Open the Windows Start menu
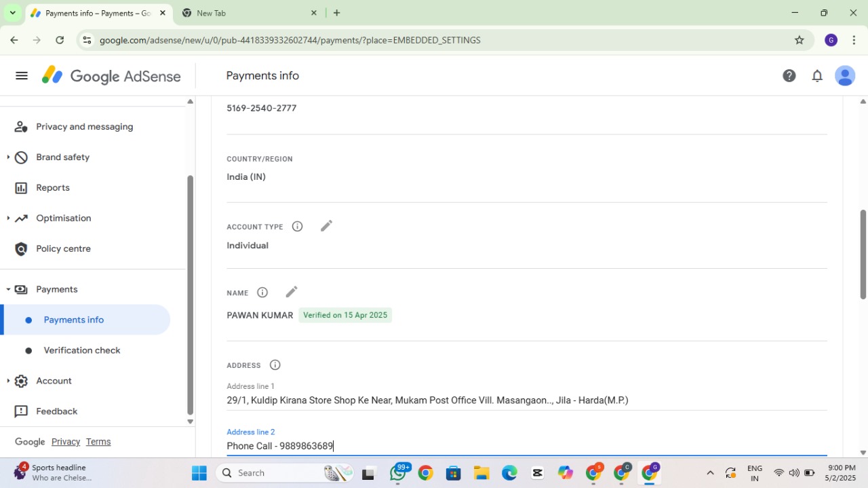This screenshot has width=868, height=488. tap(199, 473)
